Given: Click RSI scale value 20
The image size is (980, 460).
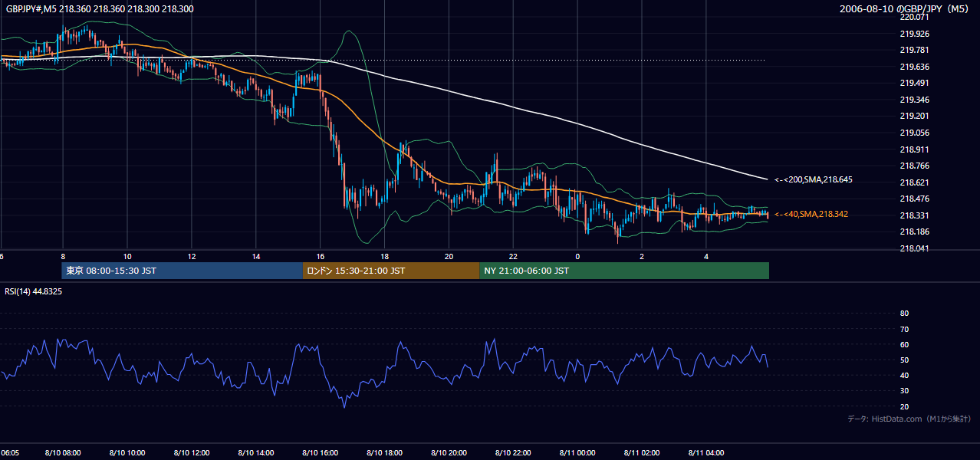Looking at the screenshot, I should click(x=905, y=406).
